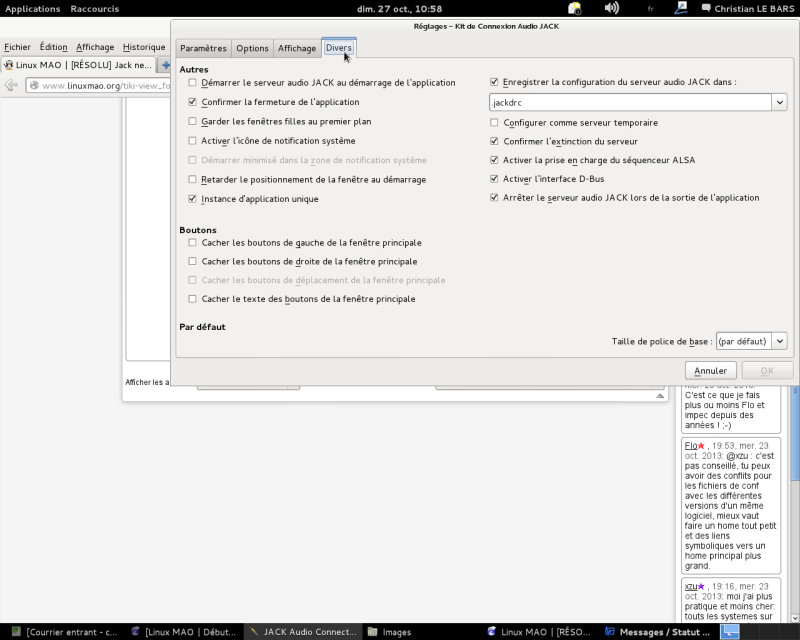Open the xzu user profile link
Screen dimensions: 800x640
[x=691, y=586]
